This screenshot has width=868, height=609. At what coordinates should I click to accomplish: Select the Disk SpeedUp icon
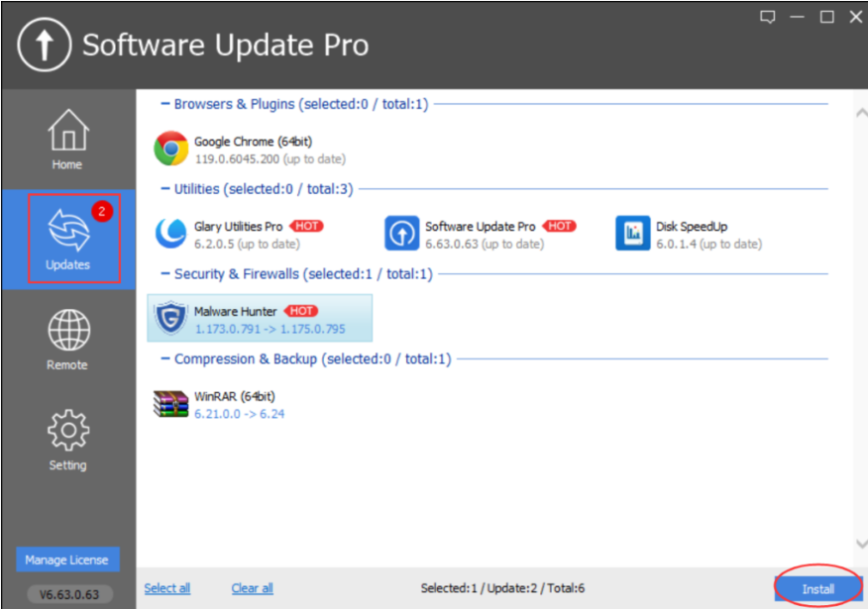coord(632,234)
